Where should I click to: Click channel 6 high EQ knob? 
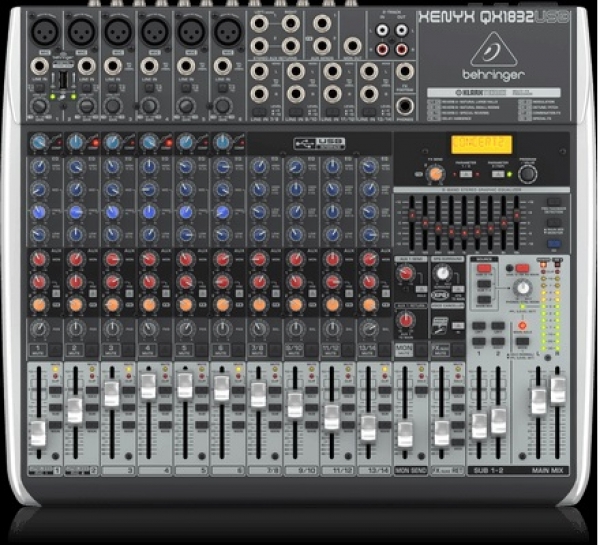click(222, 167)
